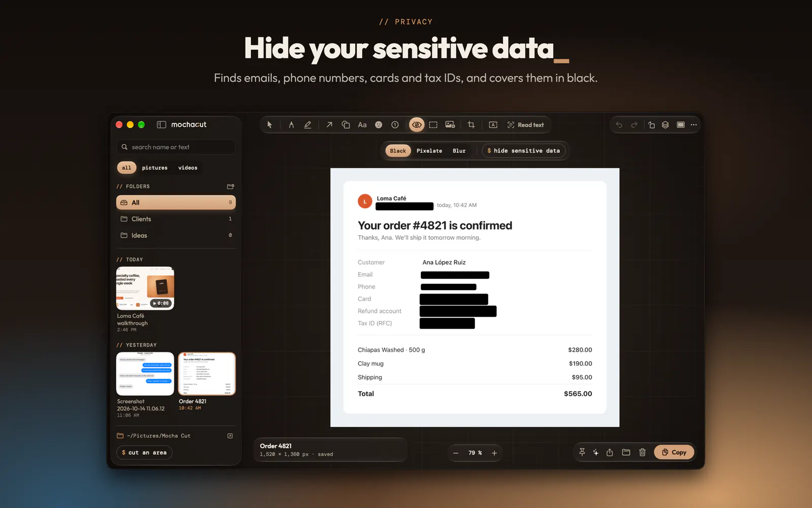Select the pointer cursor tool
This screenshot has height=508, width=812.
(269, 125)
